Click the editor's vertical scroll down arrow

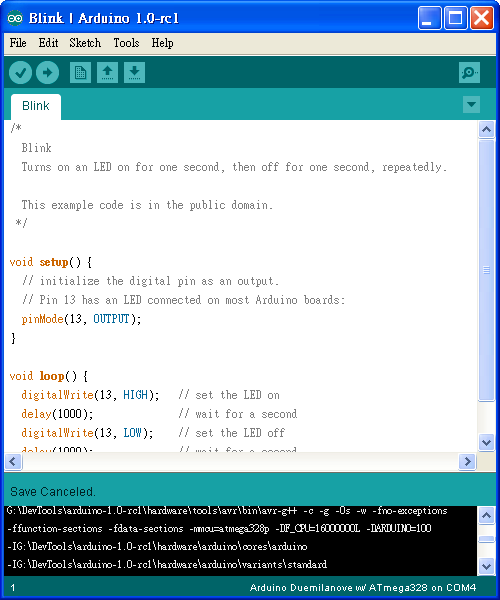click(x=487, y=443)
